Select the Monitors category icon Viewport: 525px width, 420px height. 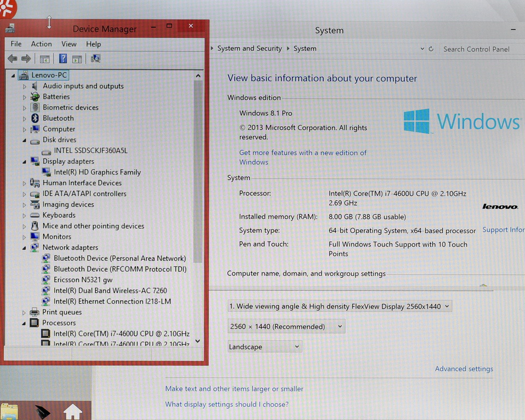pos(34,236)
